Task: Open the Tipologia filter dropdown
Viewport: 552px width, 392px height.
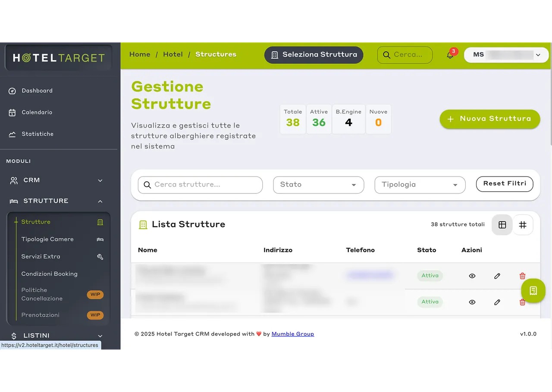Action: click(420, 184)
